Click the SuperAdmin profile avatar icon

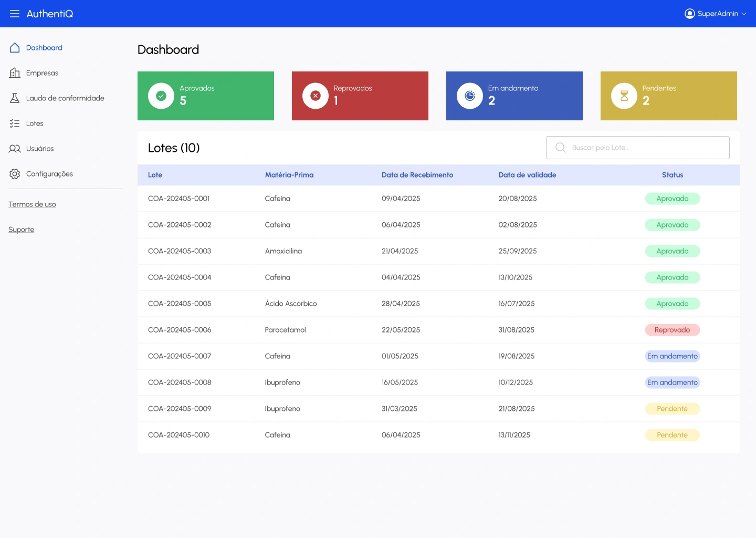pos(690,14)
